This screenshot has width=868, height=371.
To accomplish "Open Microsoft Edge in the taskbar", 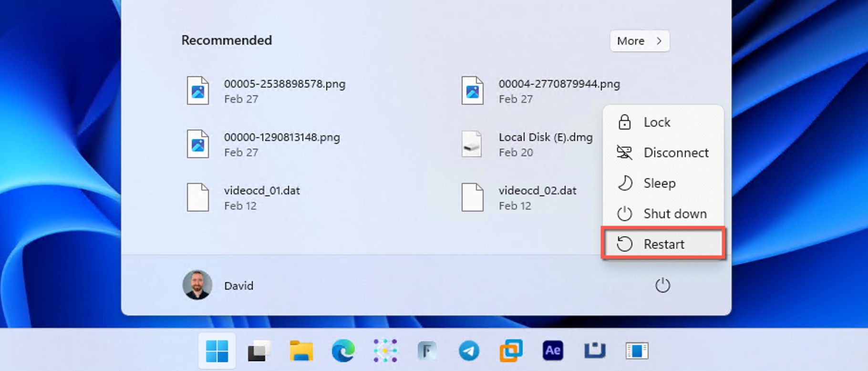I will pos(343,351).
